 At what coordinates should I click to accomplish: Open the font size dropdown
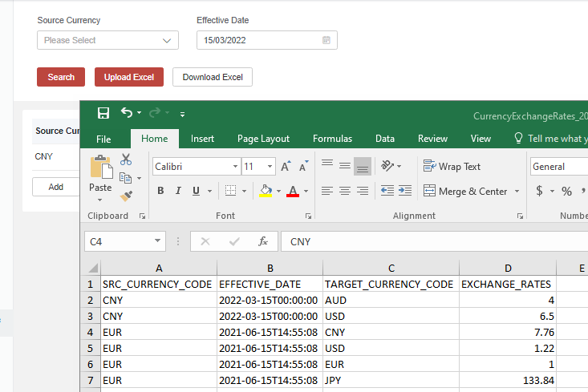tap(270, 167)
